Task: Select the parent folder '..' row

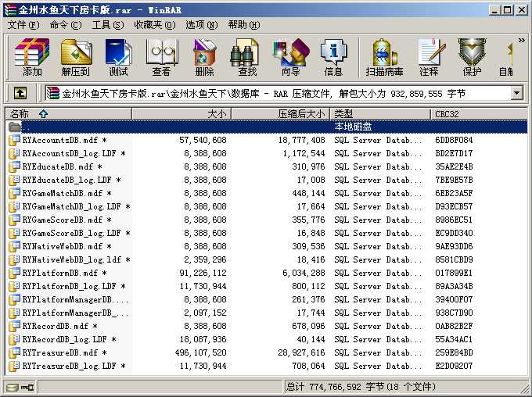Action: [268, 127]
